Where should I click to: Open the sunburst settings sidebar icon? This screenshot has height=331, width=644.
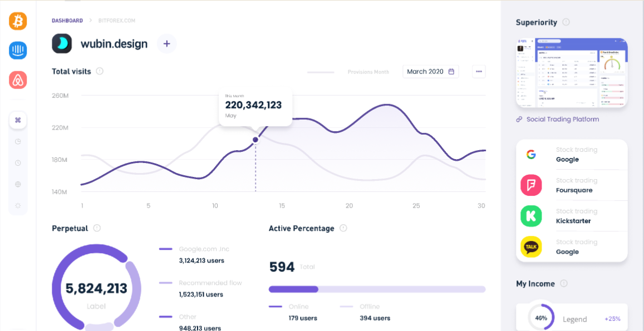[18, 205]
